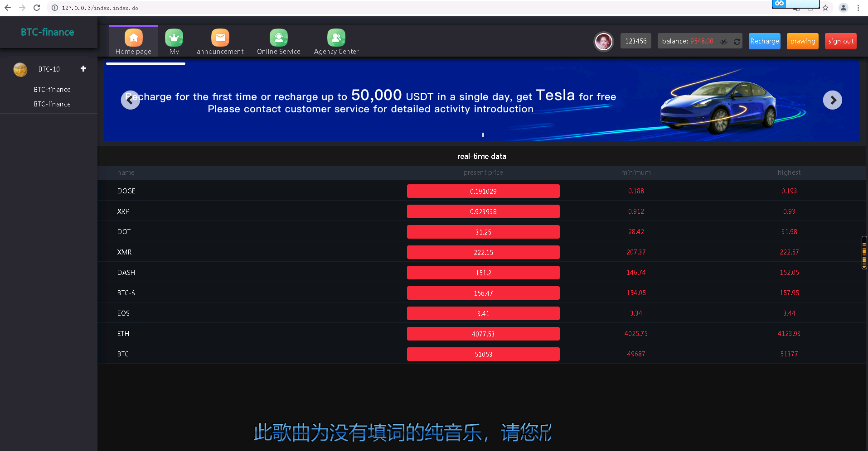Click the orange drawing button
868x451 pixels.
click(802, 41)
